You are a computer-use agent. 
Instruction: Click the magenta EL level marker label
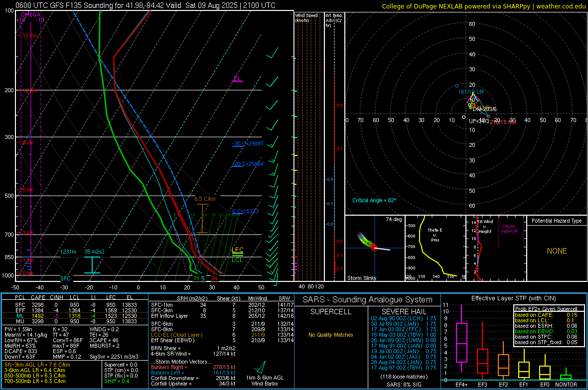(237, 78)
